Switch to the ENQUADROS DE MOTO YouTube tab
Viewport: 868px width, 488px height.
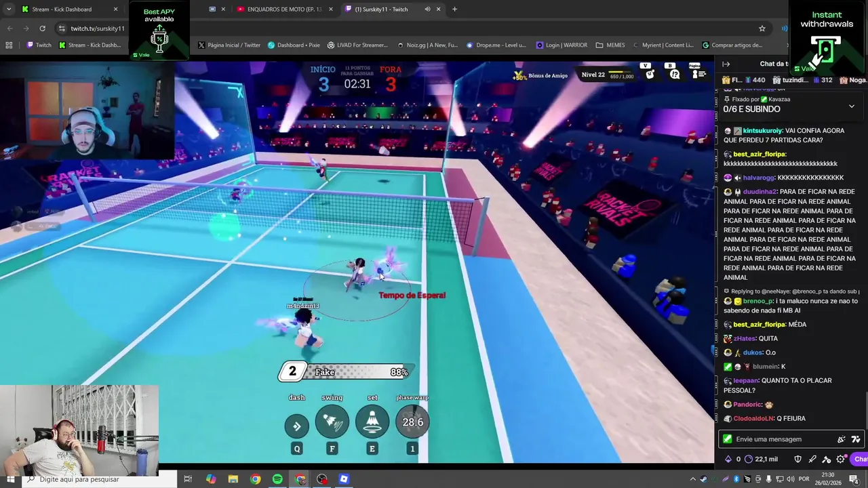pos(285,9)
